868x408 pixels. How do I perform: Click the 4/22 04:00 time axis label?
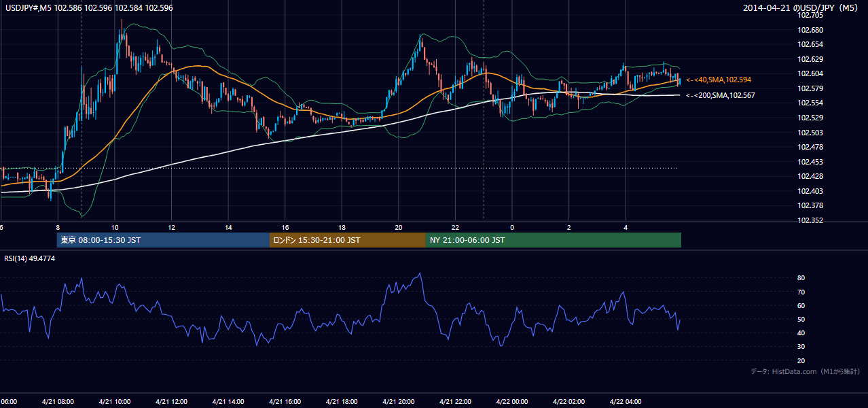pos(626,402)
